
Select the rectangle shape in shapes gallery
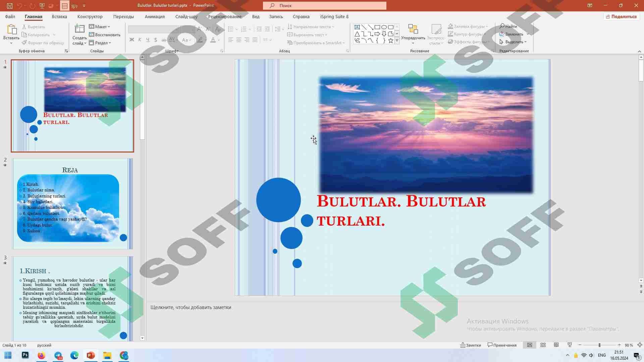[x=377, y=27]
